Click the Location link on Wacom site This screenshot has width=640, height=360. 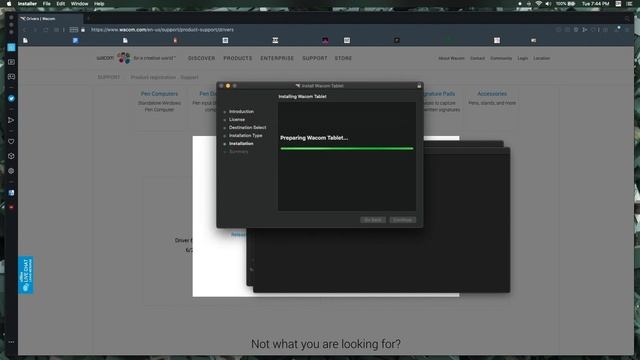point(542,58)
